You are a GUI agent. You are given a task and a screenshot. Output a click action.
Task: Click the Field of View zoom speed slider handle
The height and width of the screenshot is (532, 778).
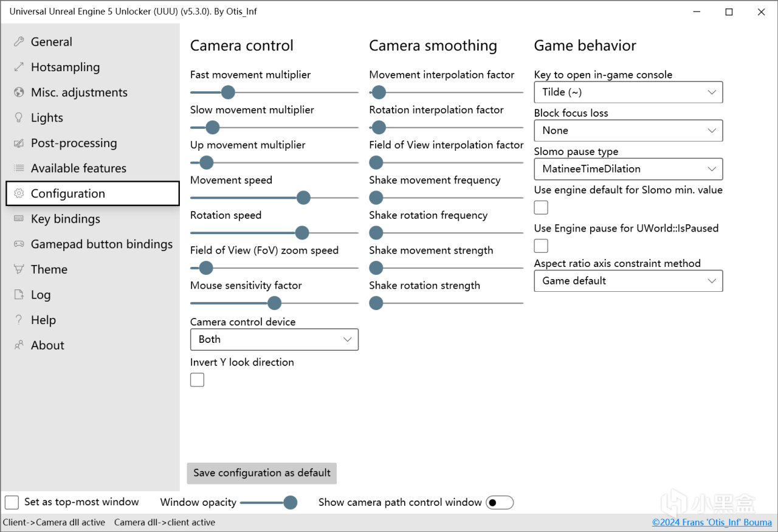click(206, 268)
